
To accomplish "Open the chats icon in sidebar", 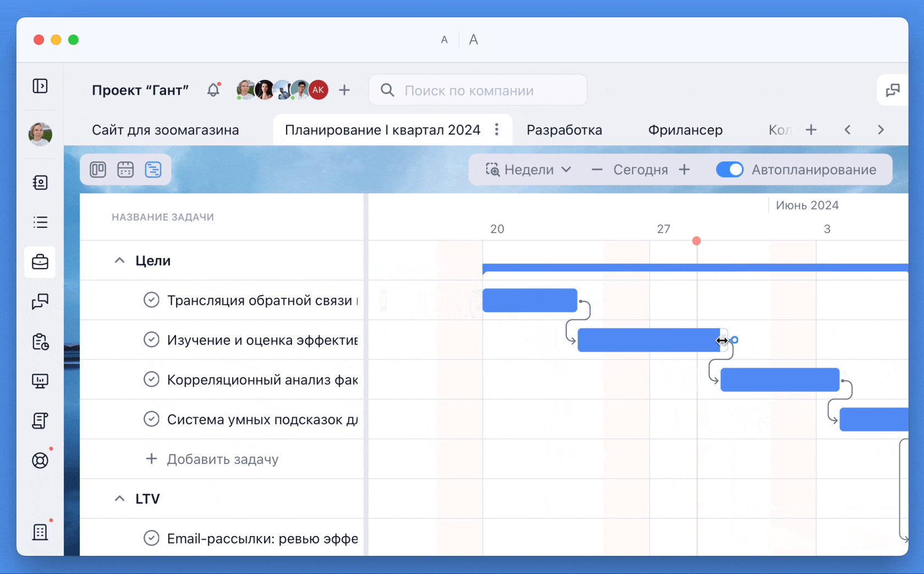I will 40,302.
